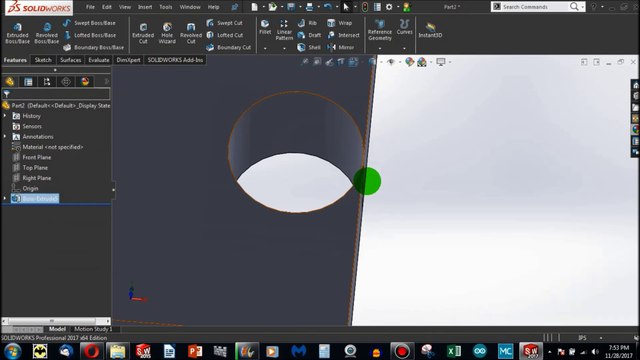Select the Lofted Cut tool
640x360 pixels.
pos(224,35)
